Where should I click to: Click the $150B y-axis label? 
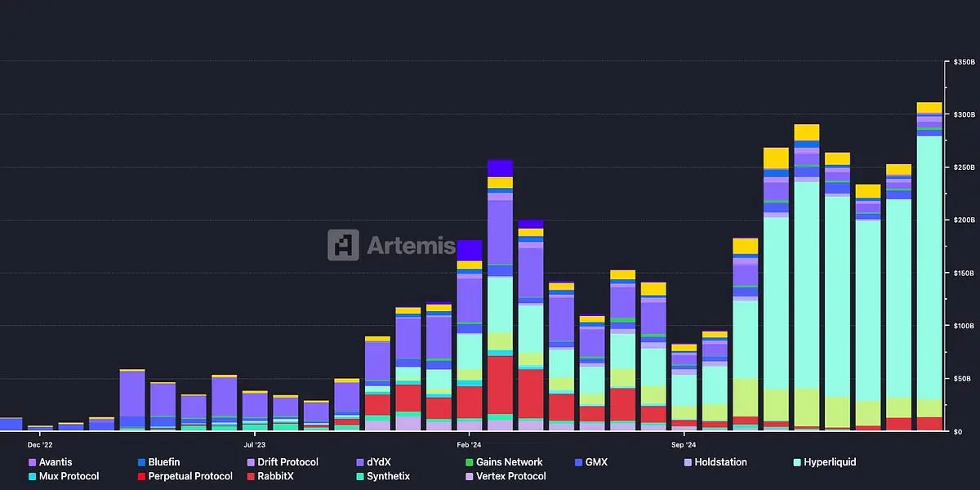tap(964, 273)
